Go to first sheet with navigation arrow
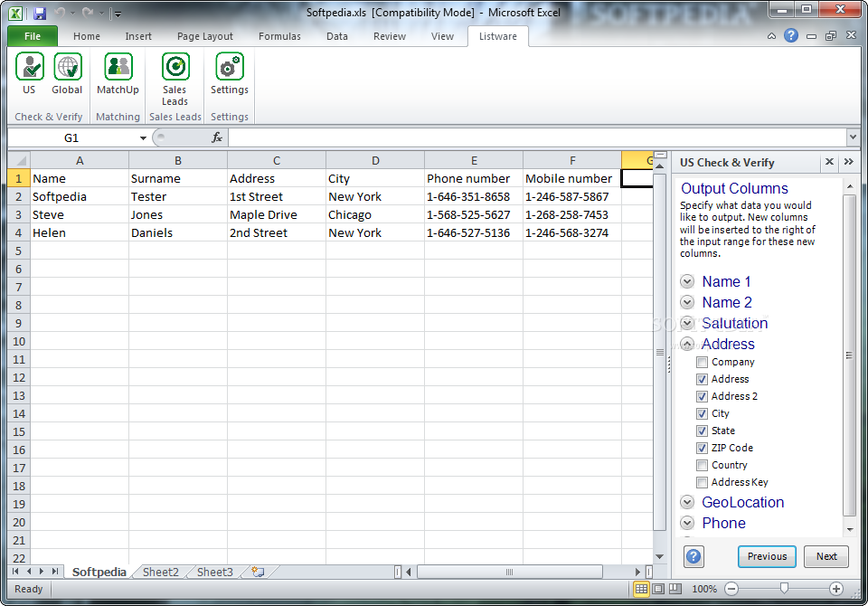868x606 pixels. (15, 571)
